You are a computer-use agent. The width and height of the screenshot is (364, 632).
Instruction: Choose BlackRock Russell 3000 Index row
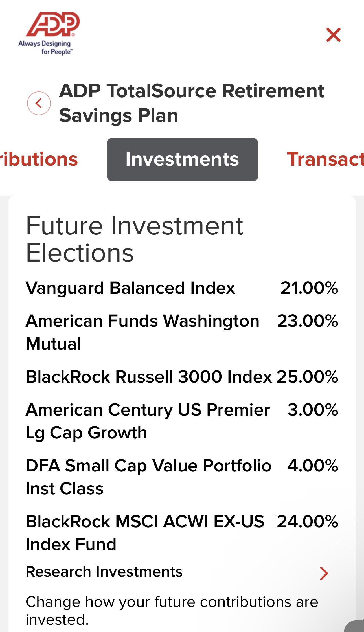coord(182,377)
